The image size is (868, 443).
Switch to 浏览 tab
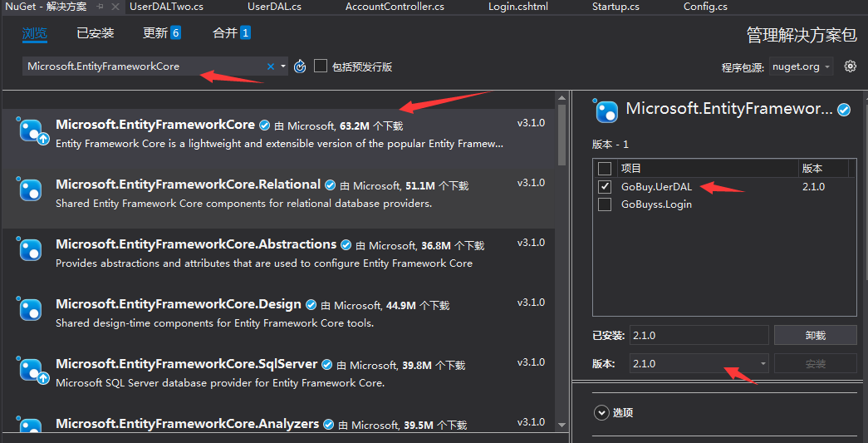pos(34,33)
